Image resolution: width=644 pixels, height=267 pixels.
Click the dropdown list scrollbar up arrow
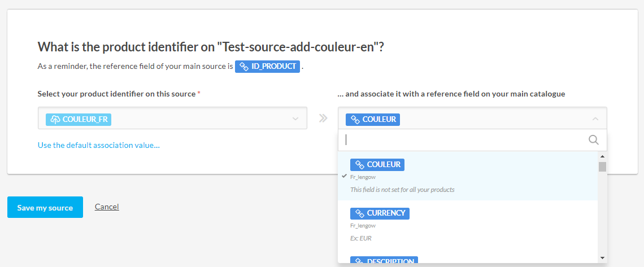click(x=602, y=156)
